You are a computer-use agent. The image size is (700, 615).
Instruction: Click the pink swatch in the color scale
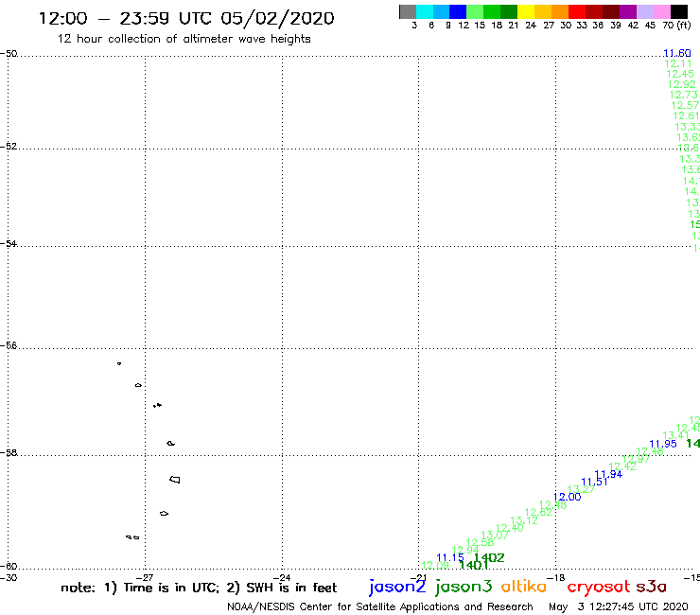662,11
